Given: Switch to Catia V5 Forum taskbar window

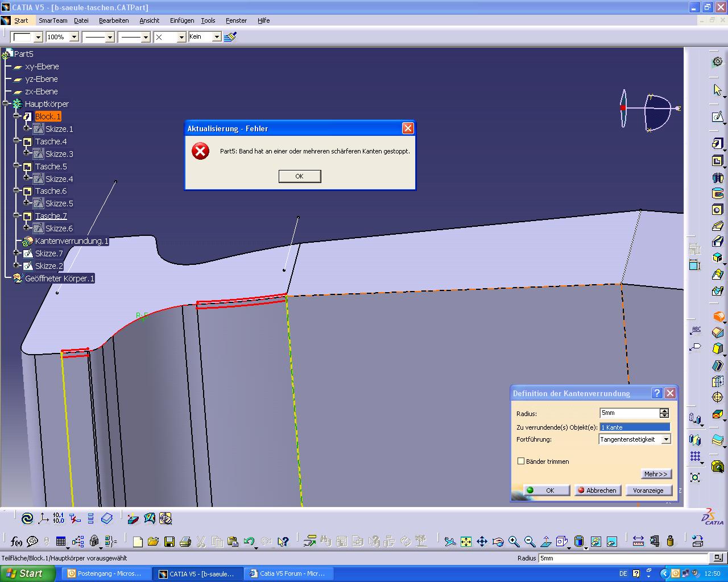Looking at the screenshot, I should 288,573.
